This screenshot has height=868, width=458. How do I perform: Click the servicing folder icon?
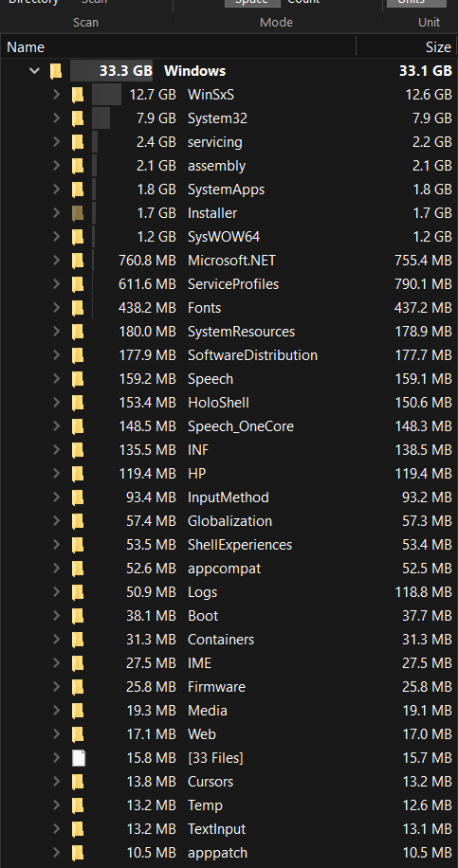click(x=78, y=142)
